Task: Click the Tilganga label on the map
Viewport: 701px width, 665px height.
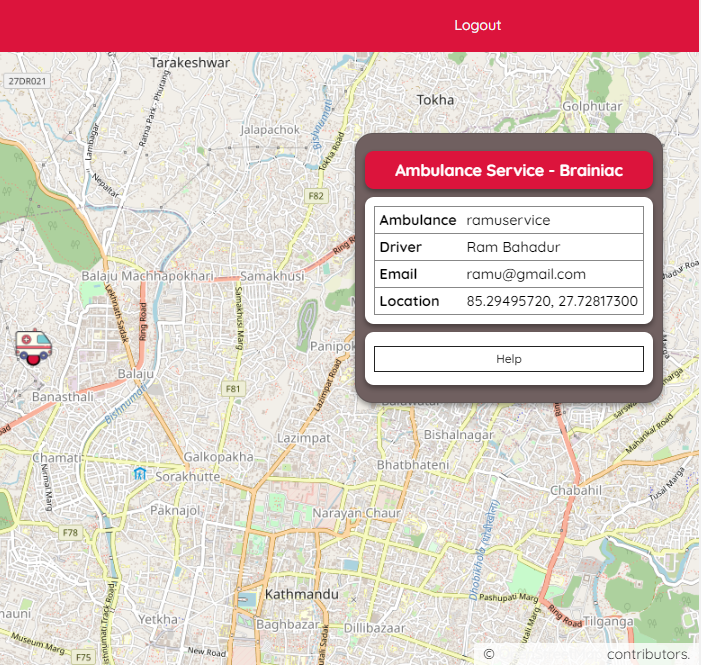Action: [x=608, y=621]
